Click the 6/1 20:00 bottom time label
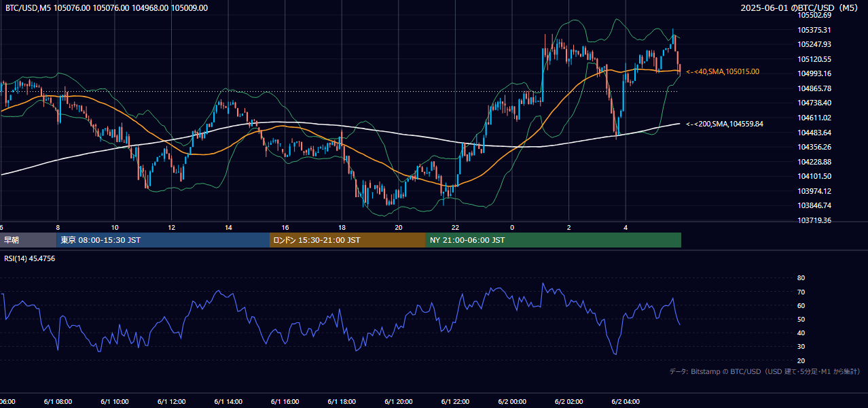Image resolution: width=868 pixels, height=408 pixels. point(398,402)
